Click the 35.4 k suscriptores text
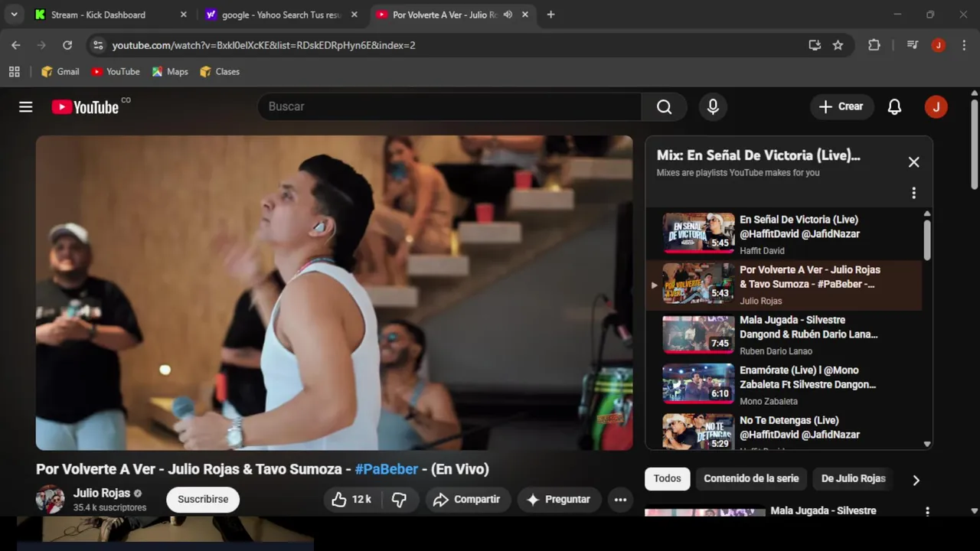 coord(109,508)
